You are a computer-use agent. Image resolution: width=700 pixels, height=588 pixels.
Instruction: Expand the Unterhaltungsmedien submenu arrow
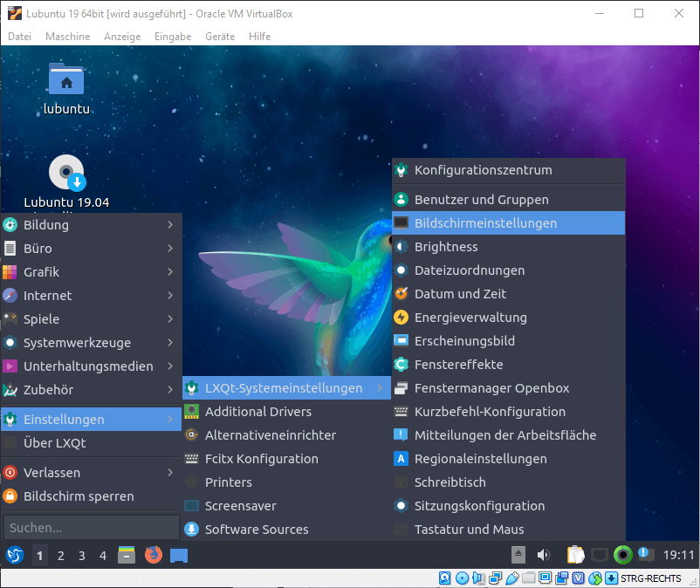click(x=170, y=366)
